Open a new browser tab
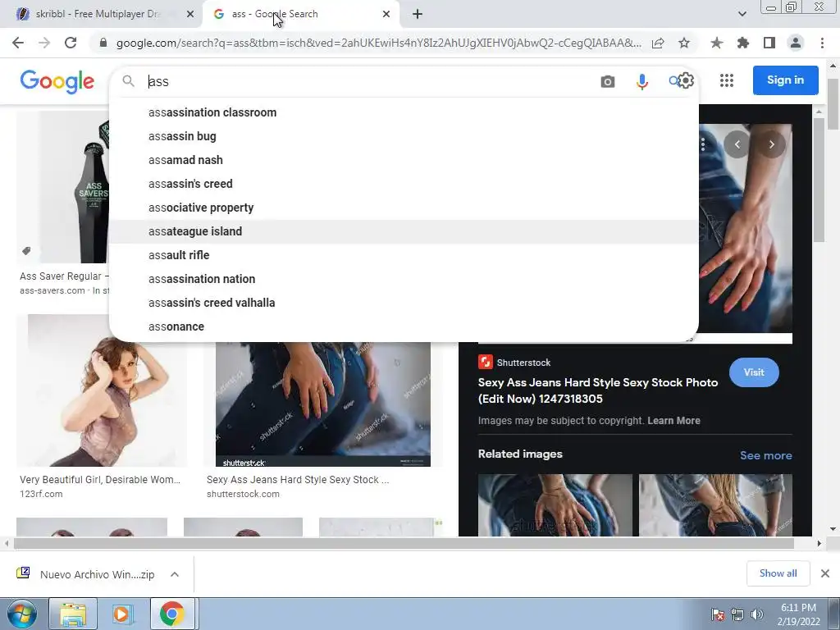 tap(418, 14)
